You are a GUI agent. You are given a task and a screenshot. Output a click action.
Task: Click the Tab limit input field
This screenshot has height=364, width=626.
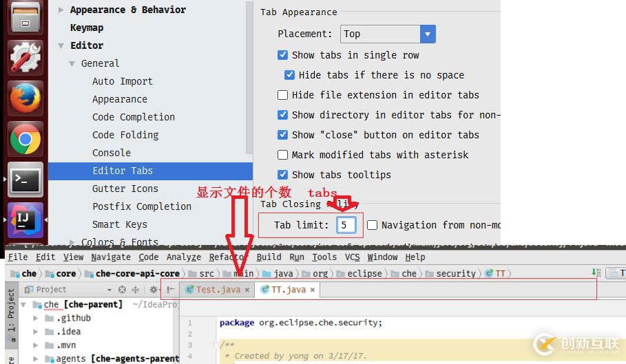point(346,225)
